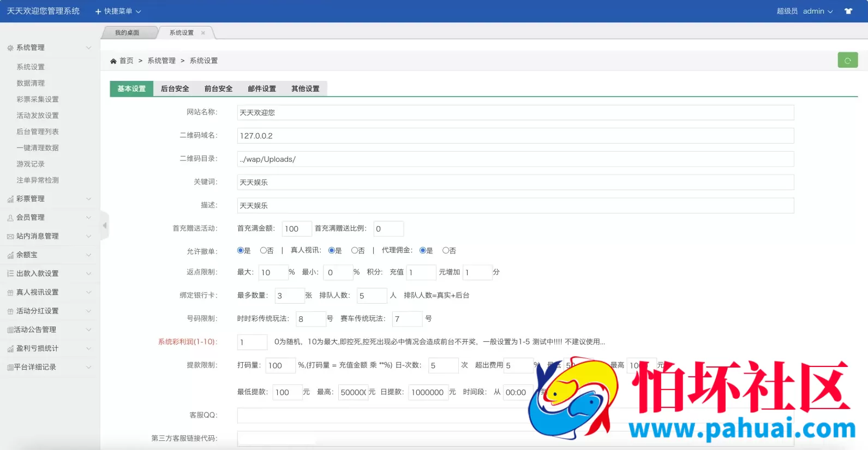The width and height of the screenshot is (868, 450).
Task: Expand the 平台详细记录 chevron
Action: pyautogui.click(x=89, y=367)
